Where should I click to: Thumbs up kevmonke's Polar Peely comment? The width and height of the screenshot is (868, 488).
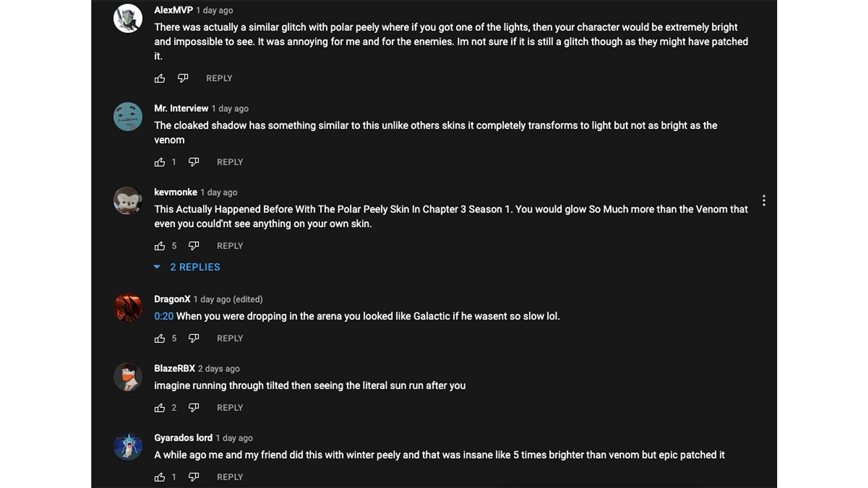tap(160, 246)
